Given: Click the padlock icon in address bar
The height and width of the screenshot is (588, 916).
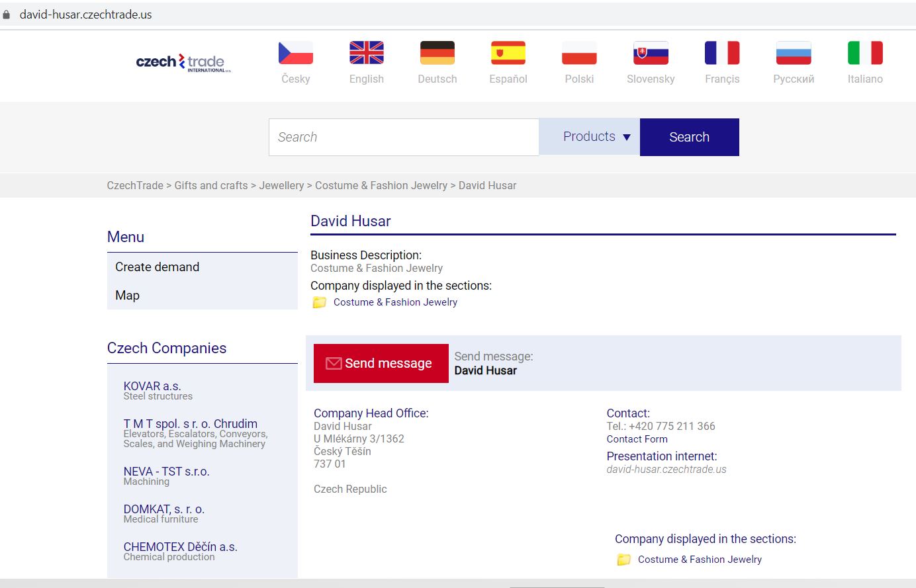Looking at the screenshot, I should click(x=7, y=15).
